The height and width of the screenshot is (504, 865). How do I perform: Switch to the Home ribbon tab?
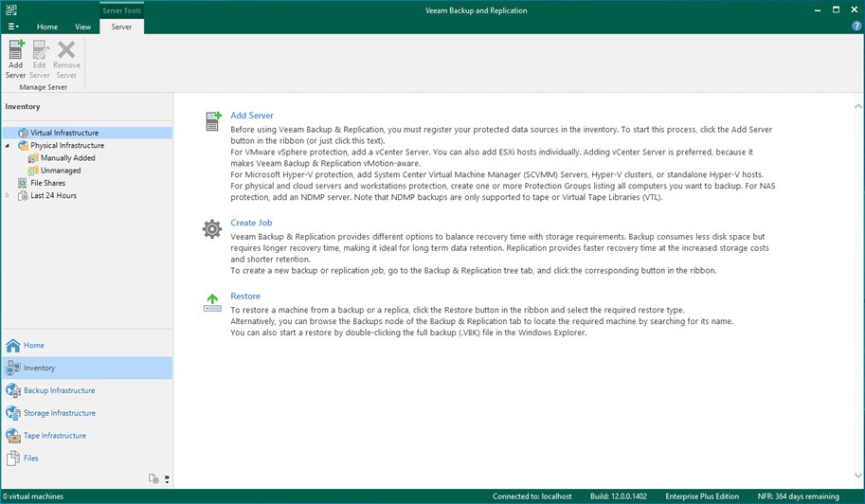(x=47, y=27)
